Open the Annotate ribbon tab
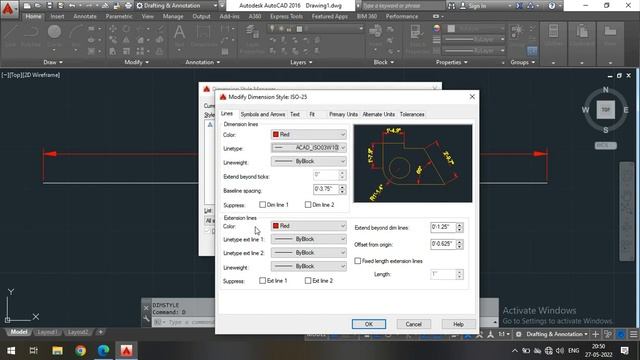The width and height of the screenshot is (640, 360). click(85, 16)
